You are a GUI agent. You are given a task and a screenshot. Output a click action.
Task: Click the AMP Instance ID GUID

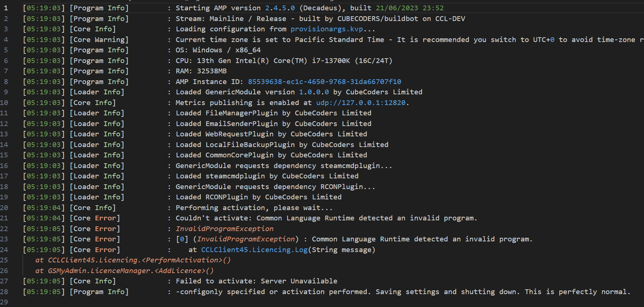(324, 82)
